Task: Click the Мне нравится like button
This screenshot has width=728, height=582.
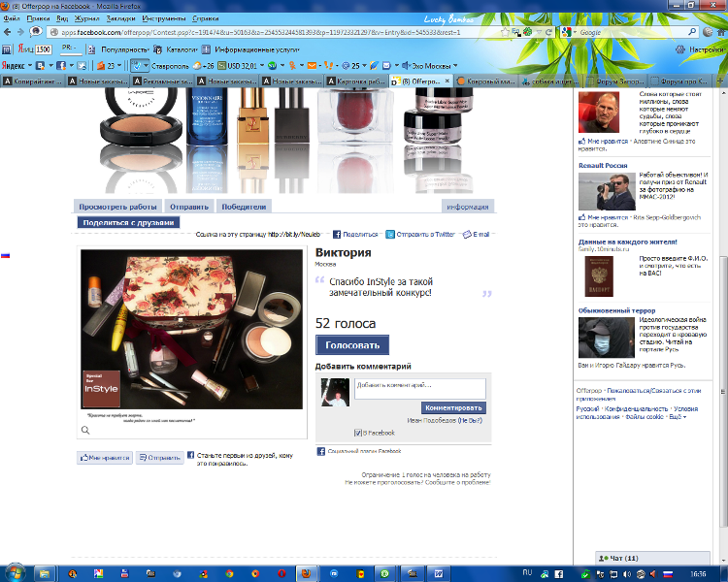Action: pyautogui.click(x=105, y=458)
